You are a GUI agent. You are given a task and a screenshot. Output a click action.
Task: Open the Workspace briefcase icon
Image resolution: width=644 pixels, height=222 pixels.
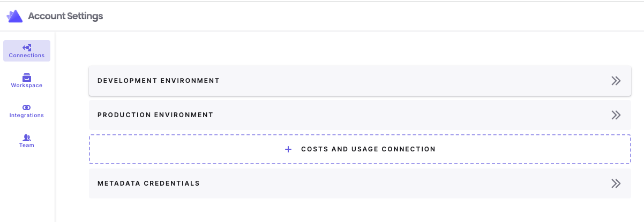coord(27,78)
